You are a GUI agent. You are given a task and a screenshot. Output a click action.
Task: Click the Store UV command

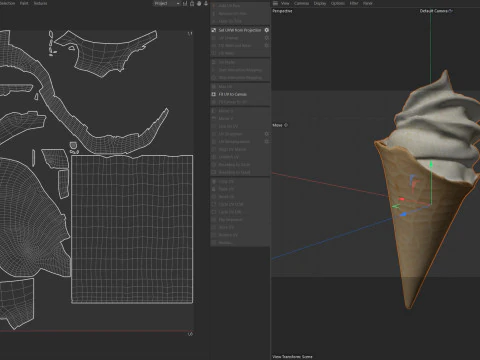(223, 227)
